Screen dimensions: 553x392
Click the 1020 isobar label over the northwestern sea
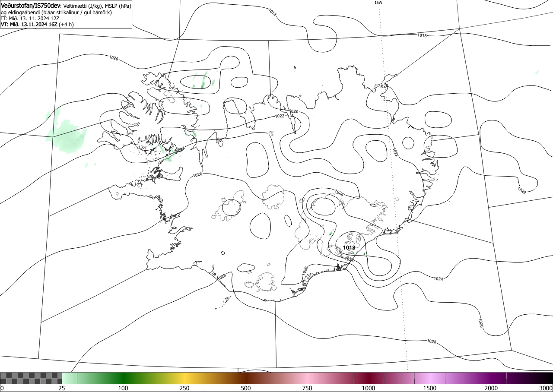pyautogui.click(x=114, y=58)
